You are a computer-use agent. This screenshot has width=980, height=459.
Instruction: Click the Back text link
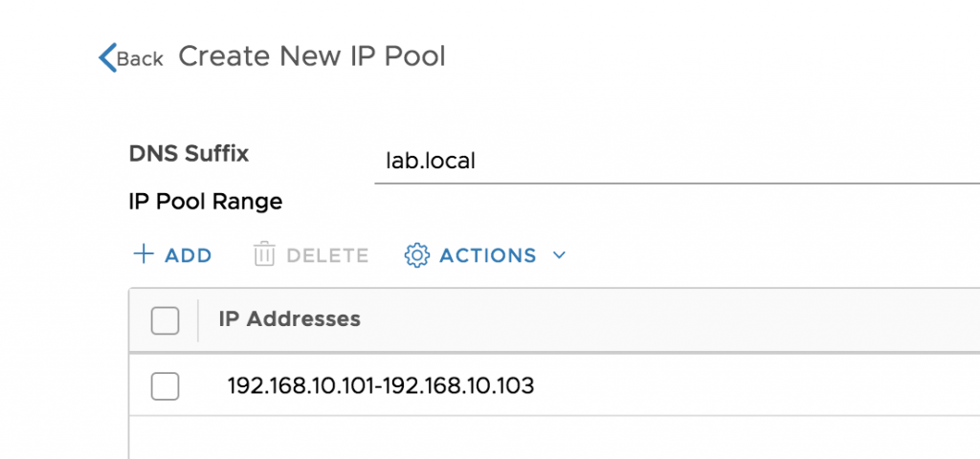140,58
